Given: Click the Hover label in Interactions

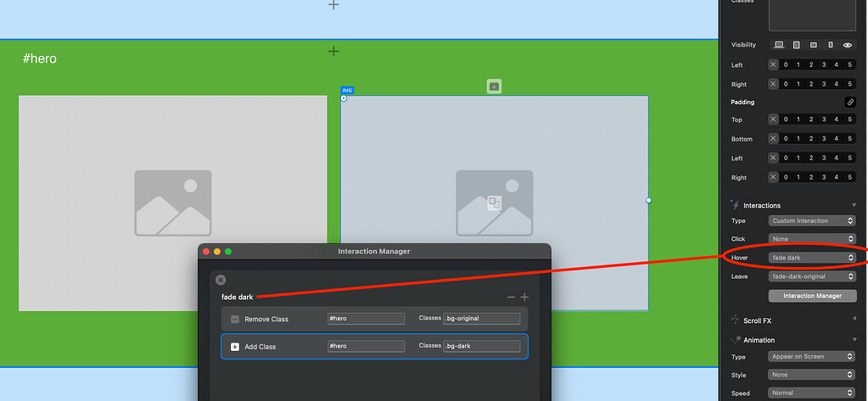Looking at the screenshot, I should [x=739, y=258].
